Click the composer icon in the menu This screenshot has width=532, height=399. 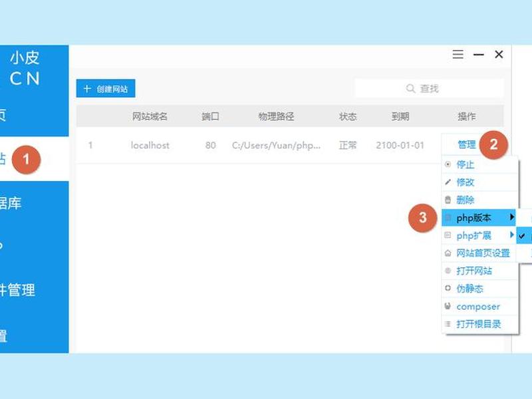(448, 306)
